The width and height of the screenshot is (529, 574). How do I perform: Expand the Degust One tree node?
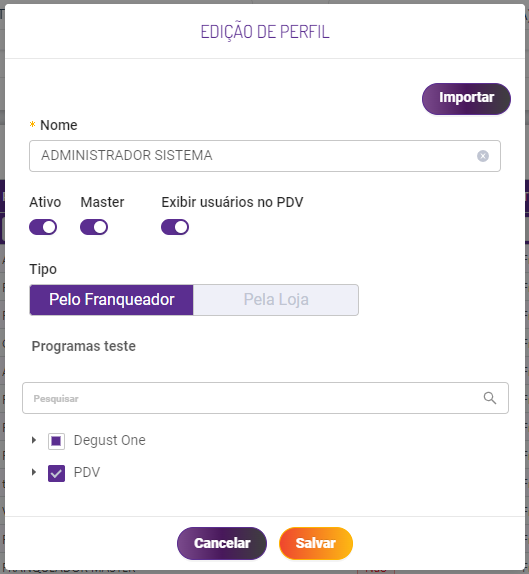(34, 440)
